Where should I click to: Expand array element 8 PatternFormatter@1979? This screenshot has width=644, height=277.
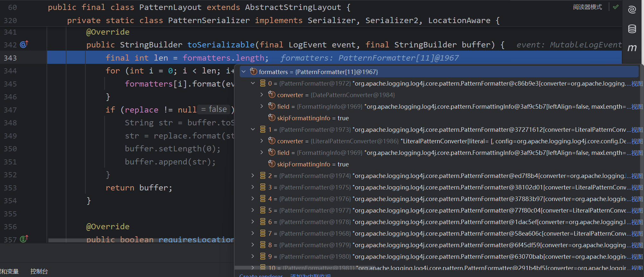(x=253, y=245)
